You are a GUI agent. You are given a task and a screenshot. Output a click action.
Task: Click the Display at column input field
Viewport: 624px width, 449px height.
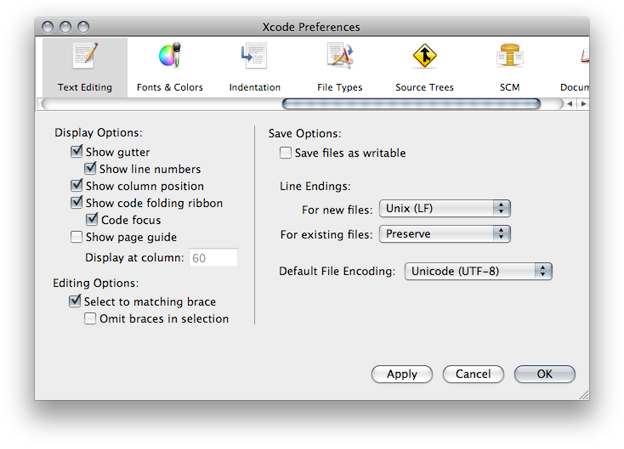tap(213, 258)
